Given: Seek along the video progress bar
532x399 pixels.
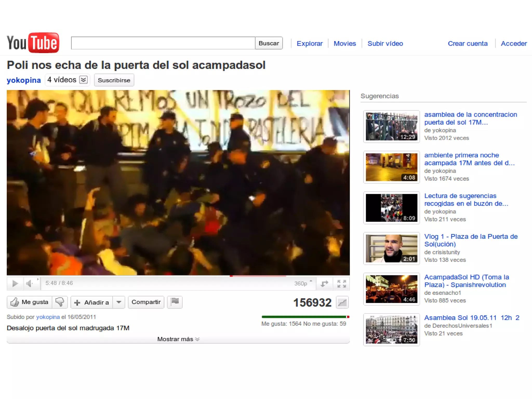Looking at the screenshot, I should (x=178, y=276).
